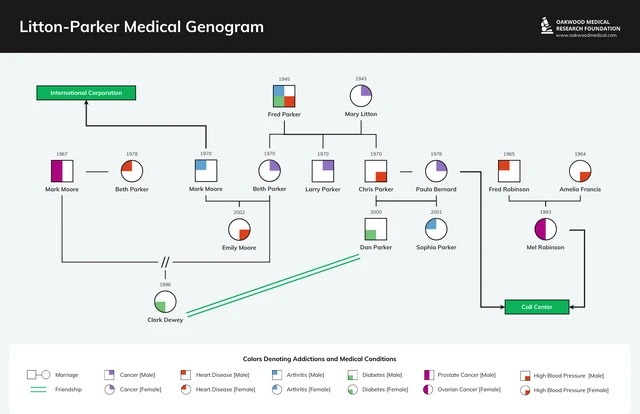This screenshot has width=640, height=414.
Task: Click the divorce double-slash mark above Clark Dewey
Action: pos(165,262)
